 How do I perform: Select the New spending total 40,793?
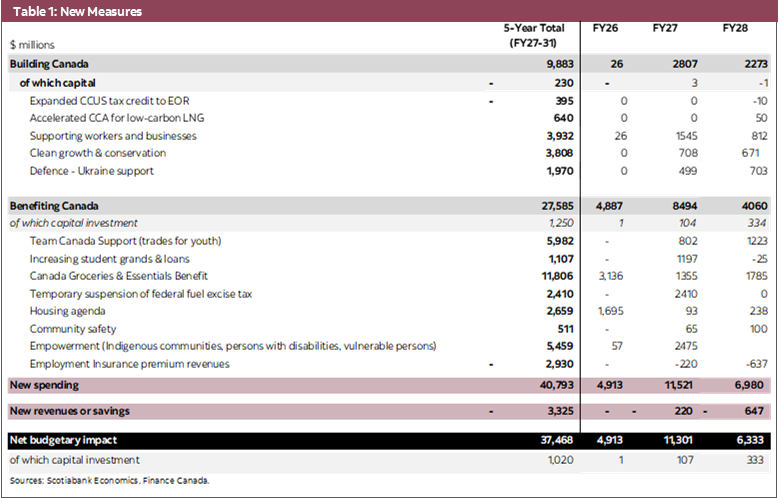click(x=555, y=385)
